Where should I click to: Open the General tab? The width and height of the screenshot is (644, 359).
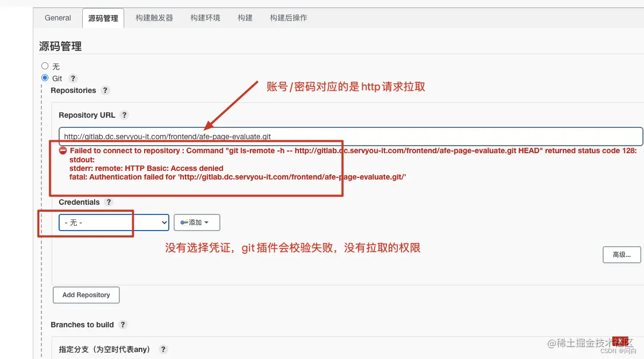(58, 18)
